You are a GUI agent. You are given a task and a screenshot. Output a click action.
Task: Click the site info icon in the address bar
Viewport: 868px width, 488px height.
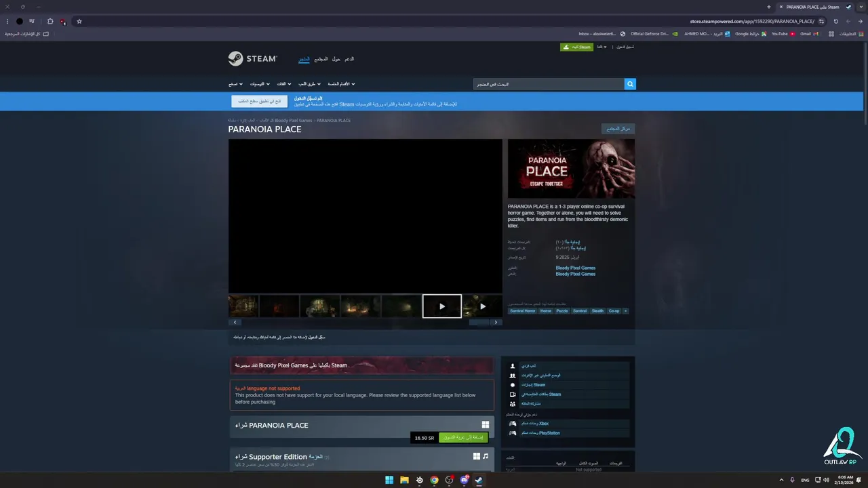click(x=821, y=21)
